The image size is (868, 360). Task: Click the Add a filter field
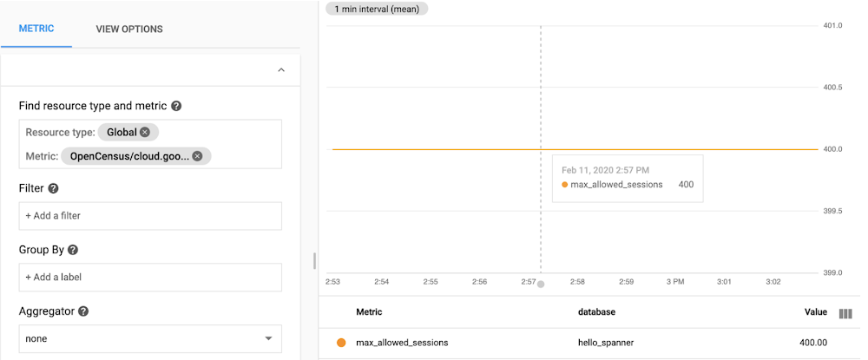point(150,215)
